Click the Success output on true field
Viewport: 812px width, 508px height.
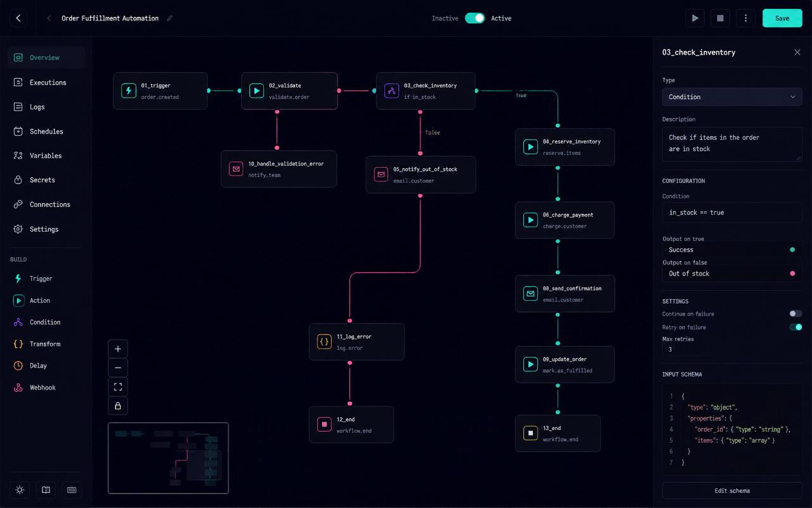[732, 250]
